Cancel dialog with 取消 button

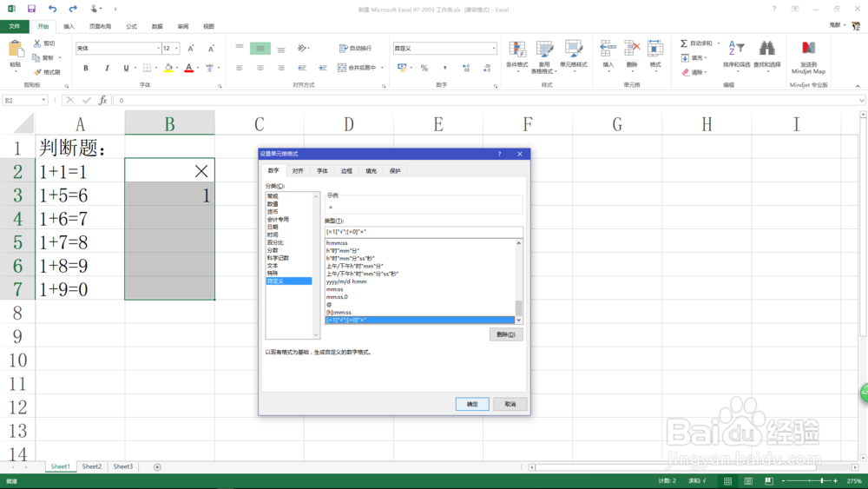point(510,404)
